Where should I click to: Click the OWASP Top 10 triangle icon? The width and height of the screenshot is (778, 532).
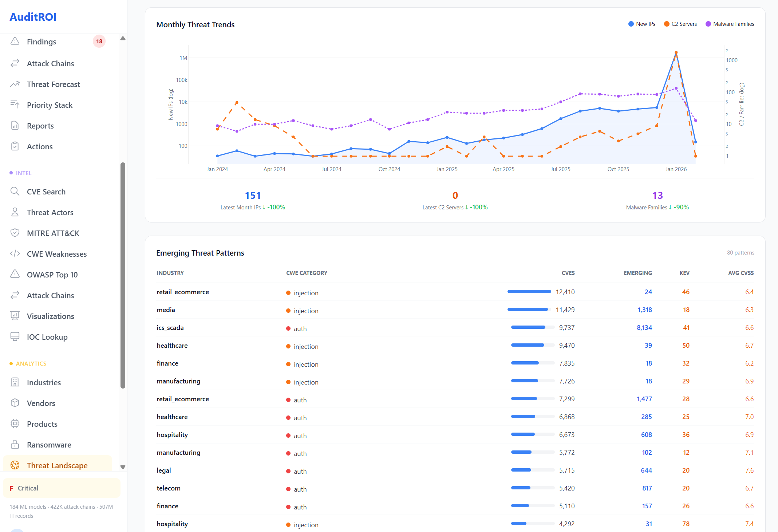point(15,275)
